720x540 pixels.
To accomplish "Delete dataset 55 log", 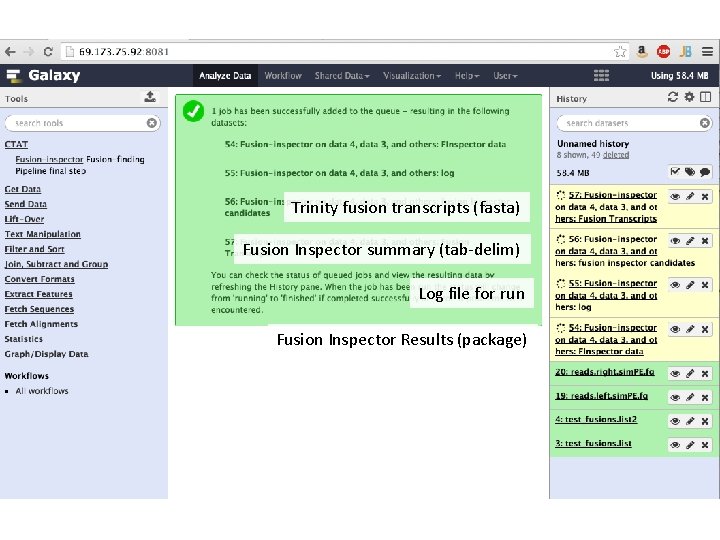I will click(x=705, y=285).
